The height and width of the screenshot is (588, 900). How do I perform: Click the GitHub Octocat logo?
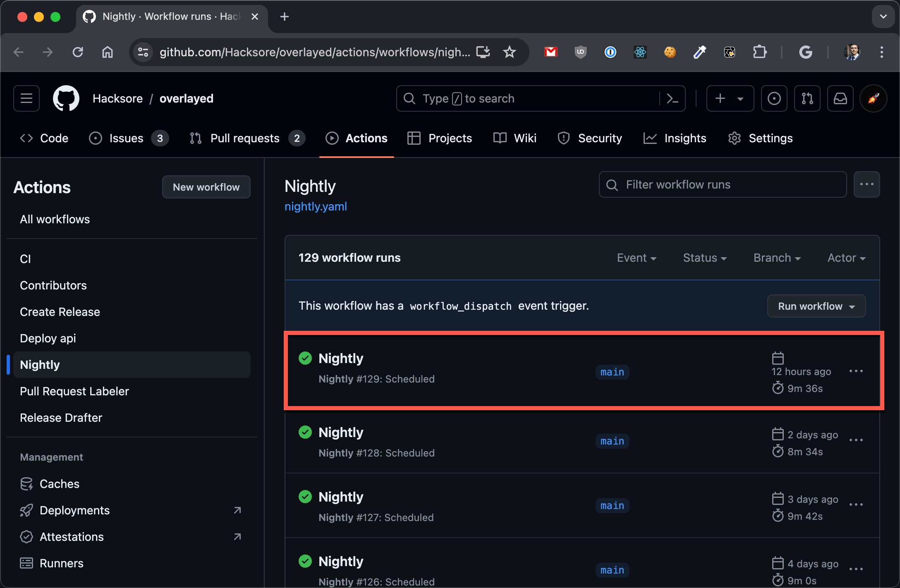(66, 98)
